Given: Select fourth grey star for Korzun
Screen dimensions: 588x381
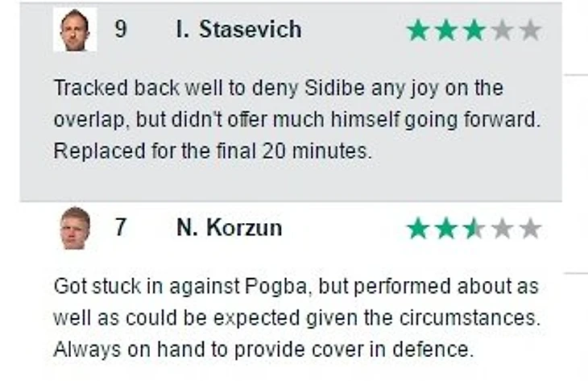Looking at the screenshot, I should coord(503,229).
